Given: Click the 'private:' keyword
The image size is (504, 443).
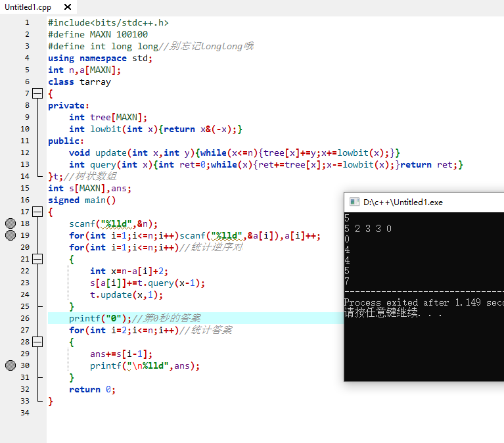Looking at the screenshot, I should tap(68, 105).
